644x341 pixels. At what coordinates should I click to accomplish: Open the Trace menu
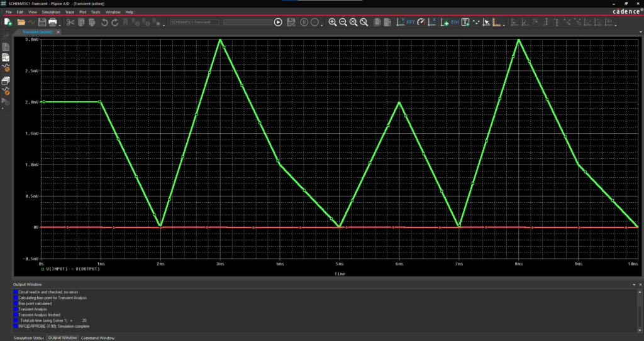[69, 12]
